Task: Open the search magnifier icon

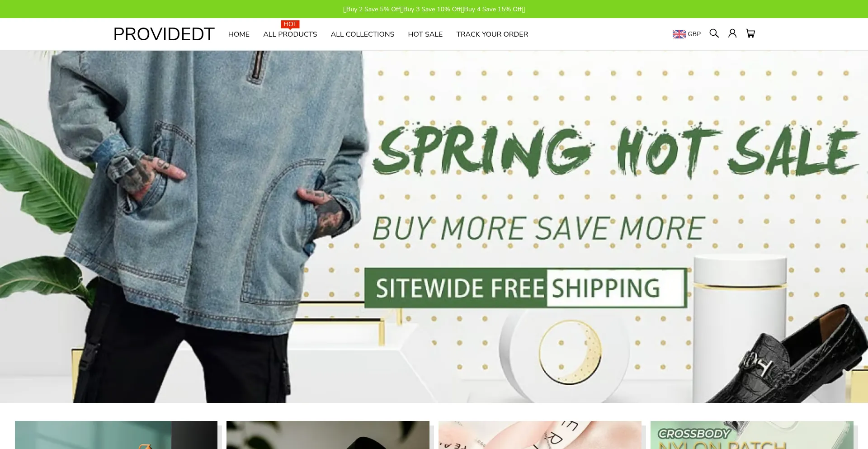Action: coord(714,33)
